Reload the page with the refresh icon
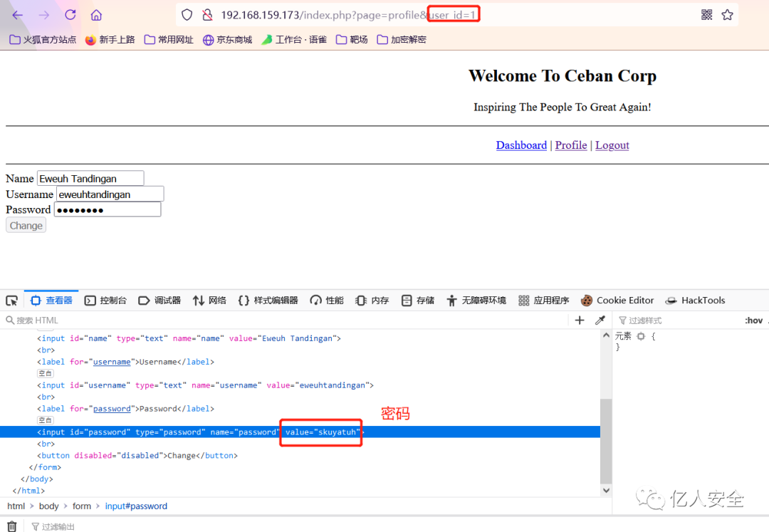769x532 pixels. click(x=70, y=15)
